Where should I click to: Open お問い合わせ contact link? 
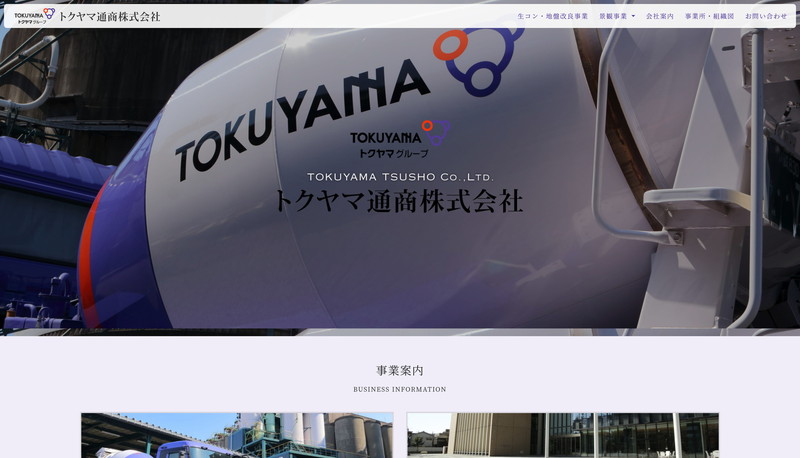point(766,16)
